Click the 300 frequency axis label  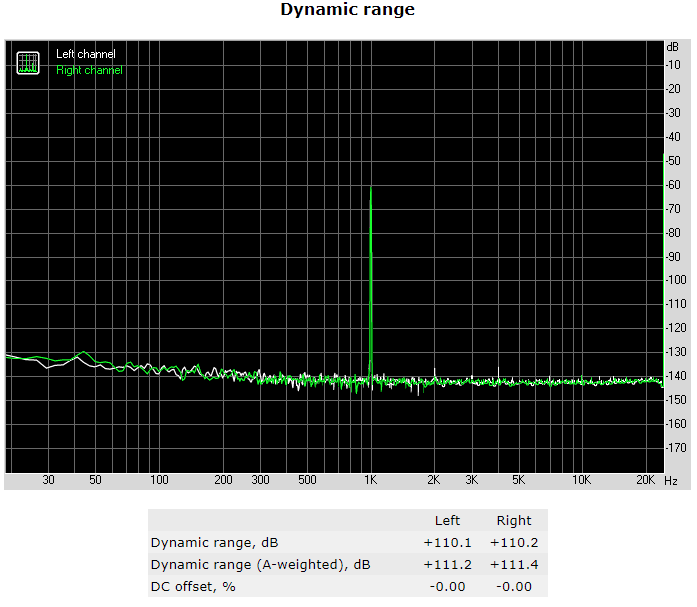260,480
